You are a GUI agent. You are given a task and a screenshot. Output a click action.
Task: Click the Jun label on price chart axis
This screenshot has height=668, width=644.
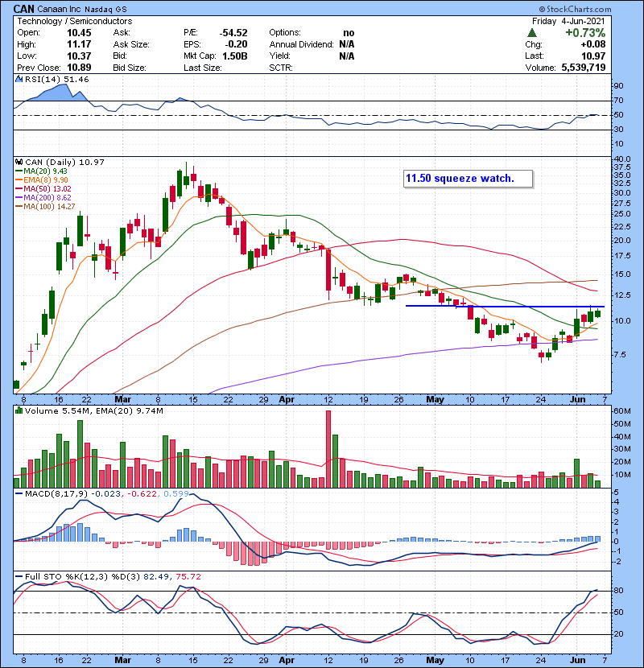578,399
